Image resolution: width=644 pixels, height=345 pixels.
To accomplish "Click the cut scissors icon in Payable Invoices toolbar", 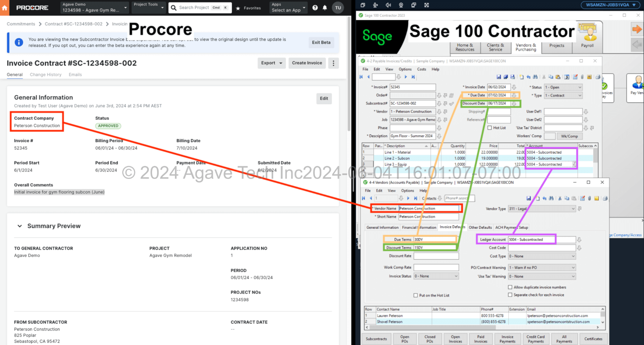I will tap(544, 77).
